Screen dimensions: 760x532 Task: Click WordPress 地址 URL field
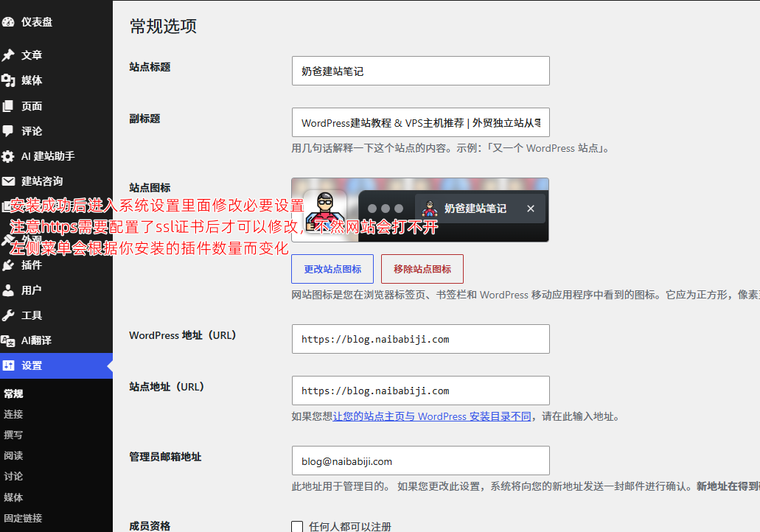click(421, 339)
